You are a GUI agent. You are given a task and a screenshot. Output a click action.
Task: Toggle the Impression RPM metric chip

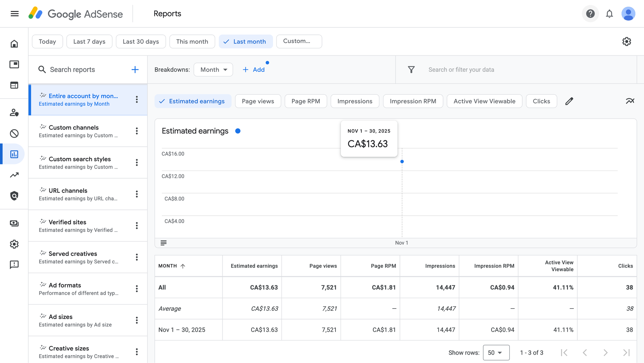tap(412, 101)
